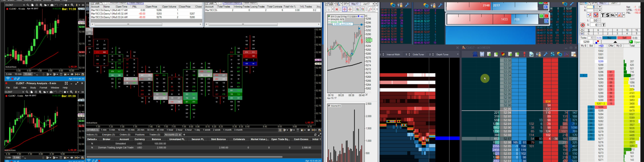644x162 pixels.
Task: Click the blue Buy button
Action: pyautogui.click(x=609, y=38)
